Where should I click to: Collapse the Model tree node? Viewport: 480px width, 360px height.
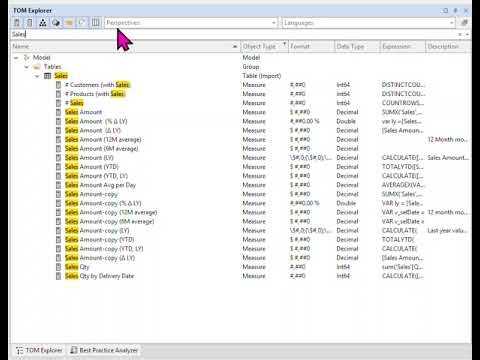(16, 58)
